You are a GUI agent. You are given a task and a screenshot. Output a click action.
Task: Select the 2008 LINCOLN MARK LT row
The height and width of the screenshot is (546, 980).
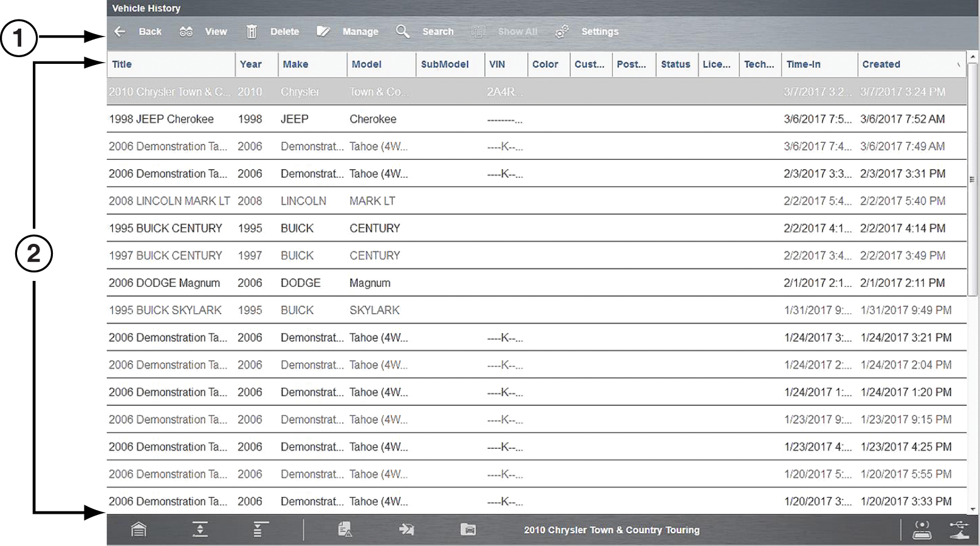169,201
